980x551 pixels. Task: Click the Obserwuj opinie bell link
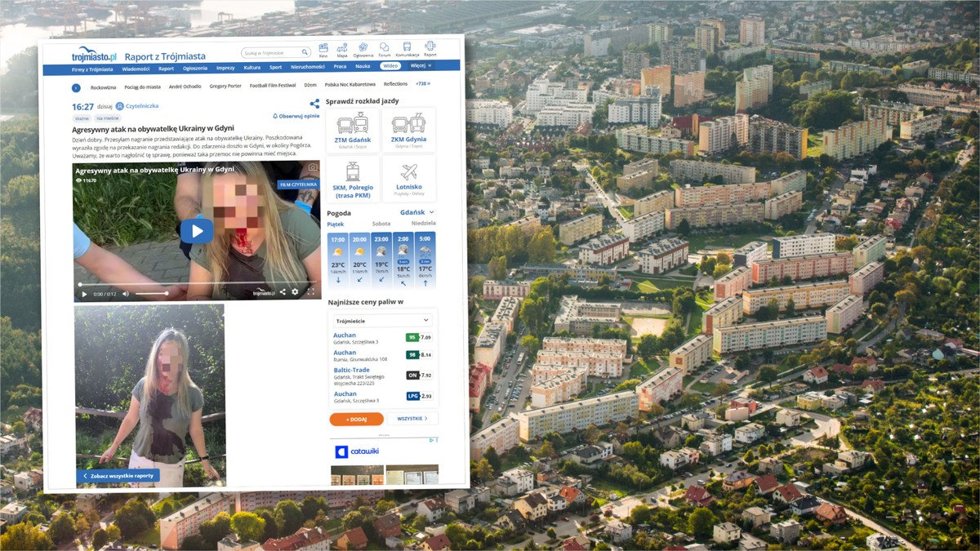click(295, 117)
